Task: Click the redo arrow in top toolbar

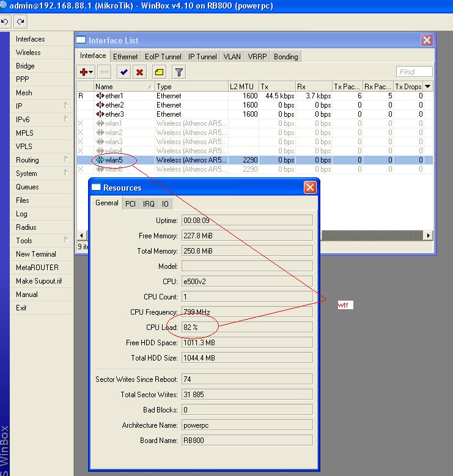Action: 20,21
